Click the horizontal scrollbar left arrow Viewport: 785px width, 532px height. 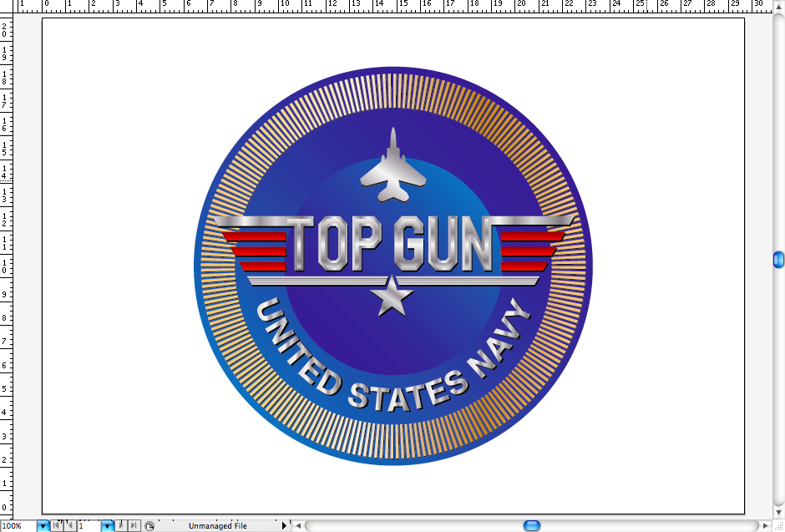(298, 526)
